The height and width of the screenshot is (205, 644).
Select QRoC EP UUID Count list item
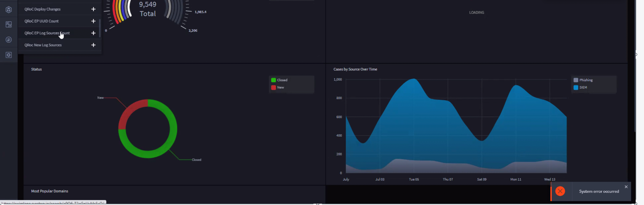[60, 21]
